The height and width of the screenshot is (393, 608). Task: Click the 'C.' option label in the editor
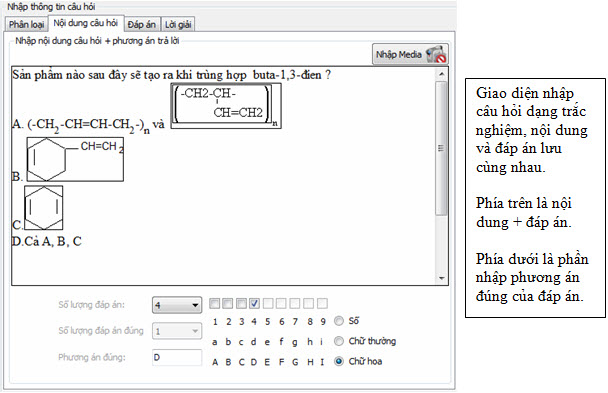coord(18,225)
